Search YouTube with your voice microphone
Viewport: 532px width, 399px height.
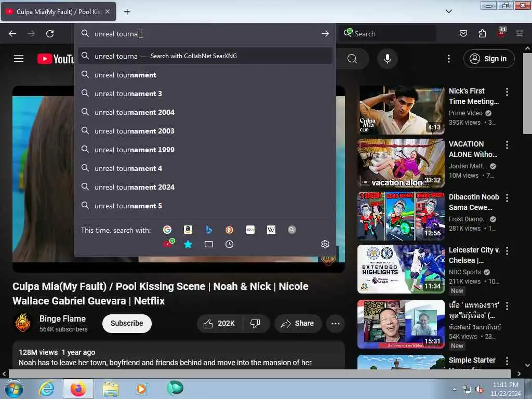pyautogui.click(x=387, y=59)
